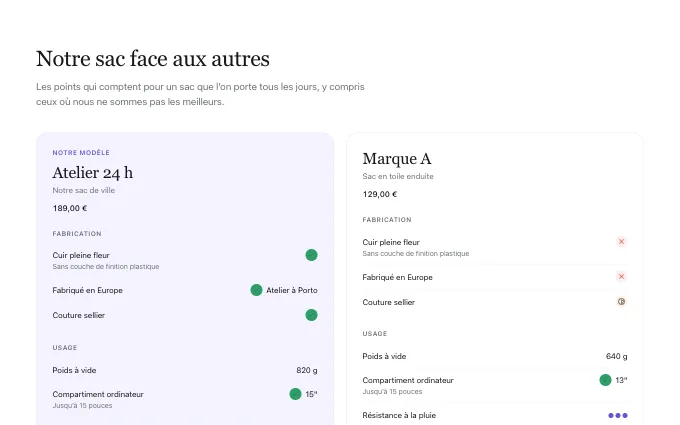680x425 pixels.
Task: Click Couture sellier label in Marque A card
Action: click(389, 302)
